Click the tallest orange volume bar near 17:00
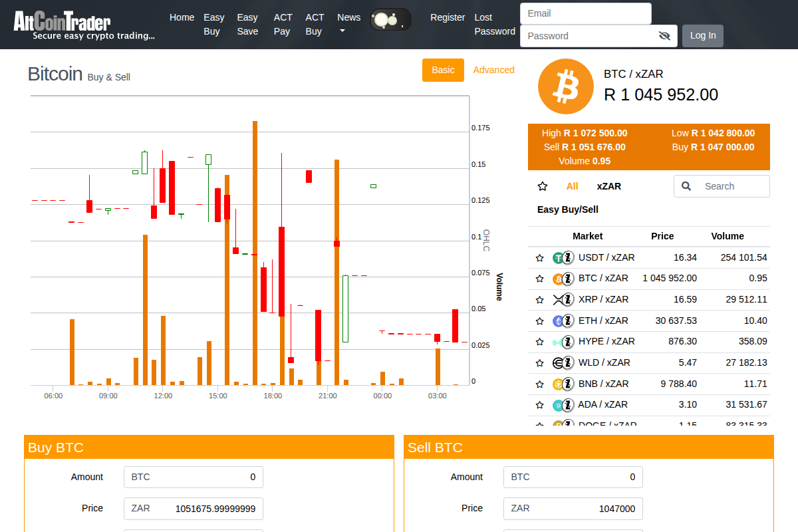Viewport: 798px width, 532px height. click(x=255, y=253)
